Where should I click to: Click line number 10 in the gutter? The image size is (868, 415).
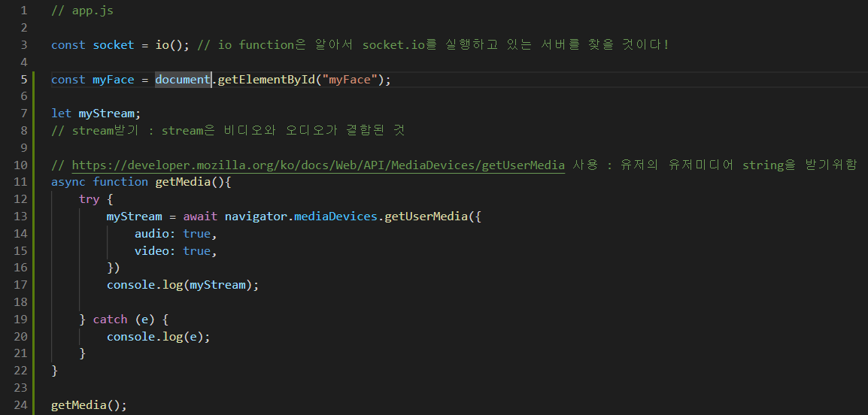tap(20, 165)
